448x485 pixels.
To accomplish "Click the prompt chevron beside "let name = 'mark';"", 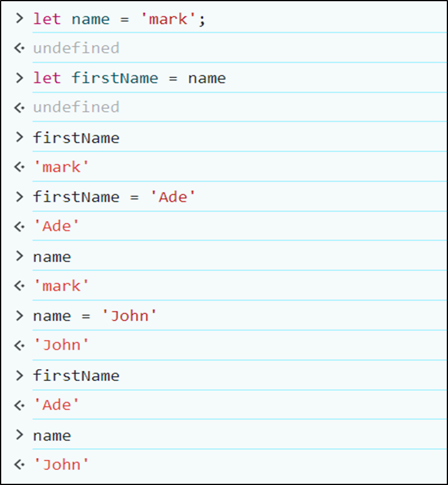I will (20, 18).
